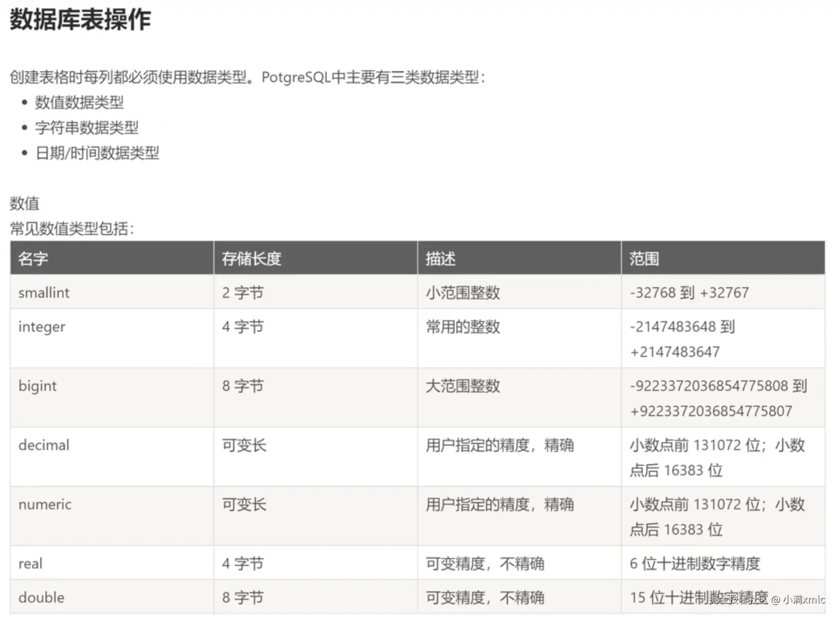The height and width of the screenshot is (620, 840).
Task: Click the 名字 column header
Action: point(33,259)
